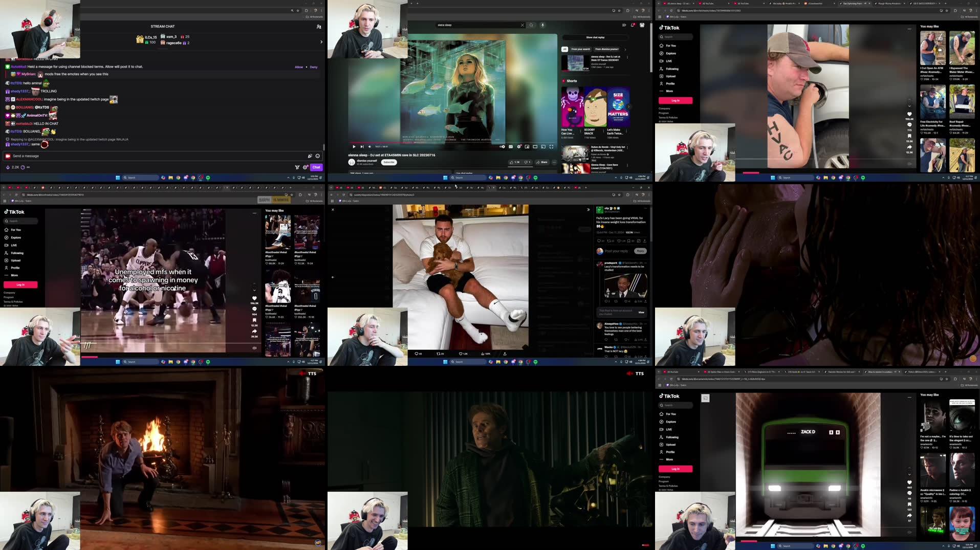Image resolution: width=980 pixels, height=550 pixels.
Task: Open Windows Start in the stream chat window's taskbar
Action: 118,178
